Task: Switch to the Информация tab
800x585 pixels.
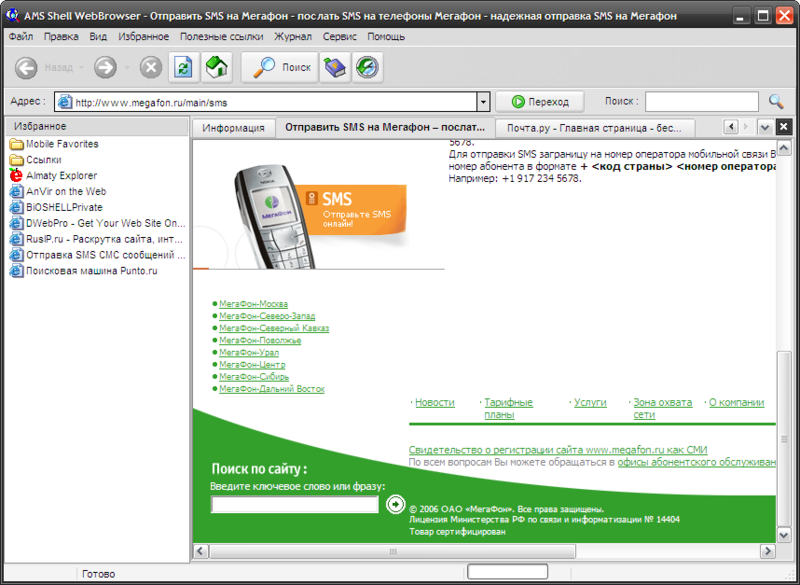Action: pos(233,128)
